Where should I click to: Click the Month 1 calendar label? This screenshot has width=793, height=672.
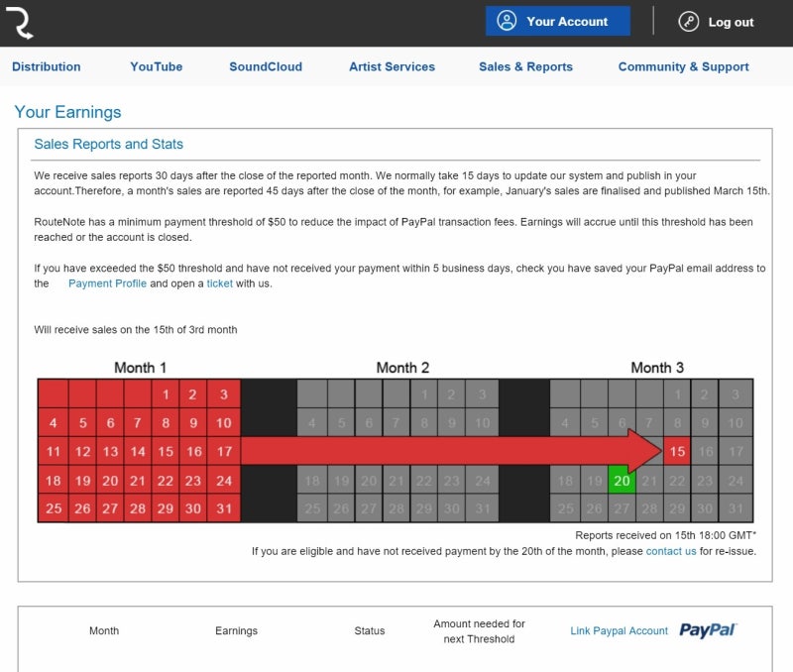tap(140, 368)
